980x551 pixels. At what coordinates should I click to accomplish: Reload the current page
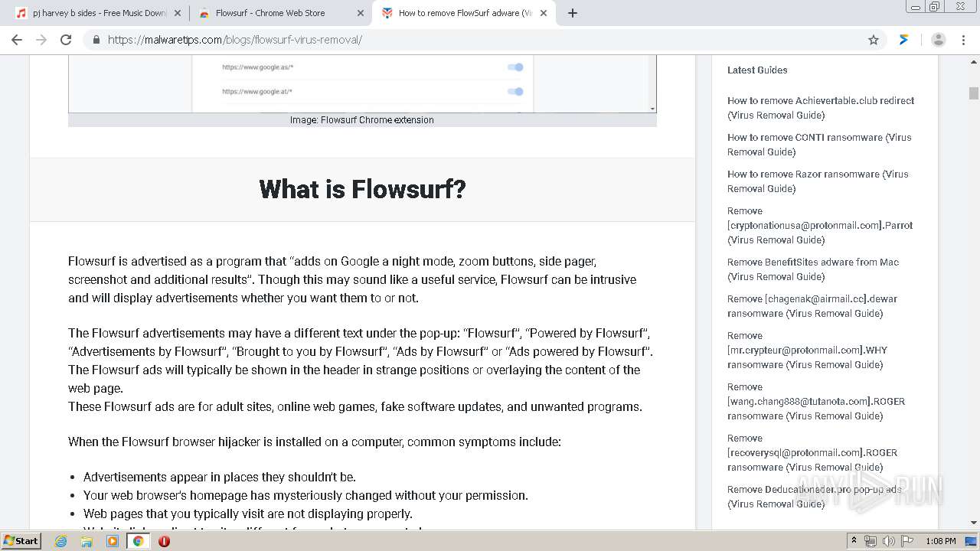66,40
